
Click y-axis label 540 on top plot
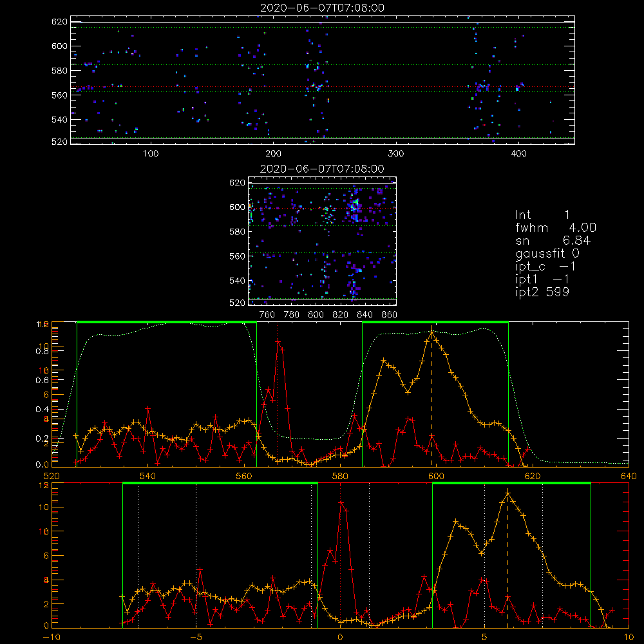pos(59,120)
